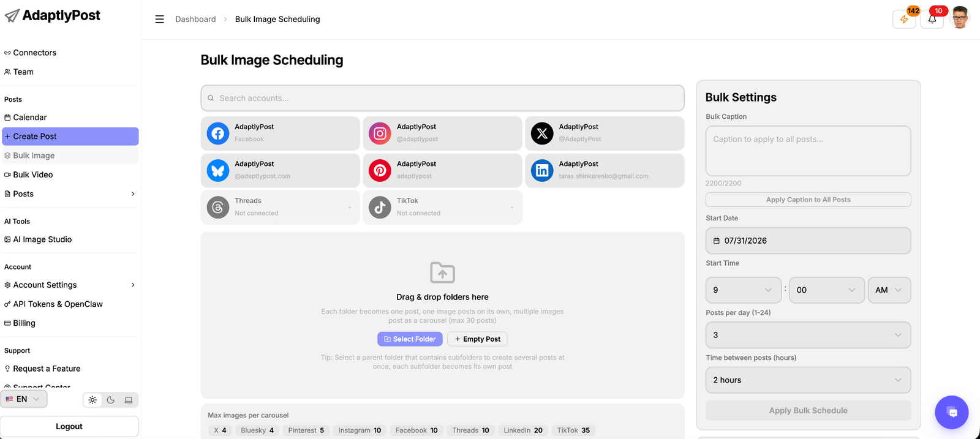
Task: Open Bulk Video in the sidebar
Action: [70, 174]
